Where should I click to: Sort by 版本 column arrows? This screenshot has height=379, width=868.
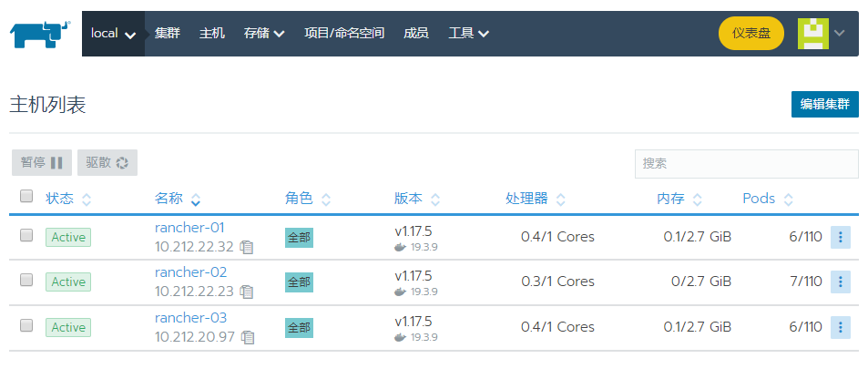tap(435, 200)
